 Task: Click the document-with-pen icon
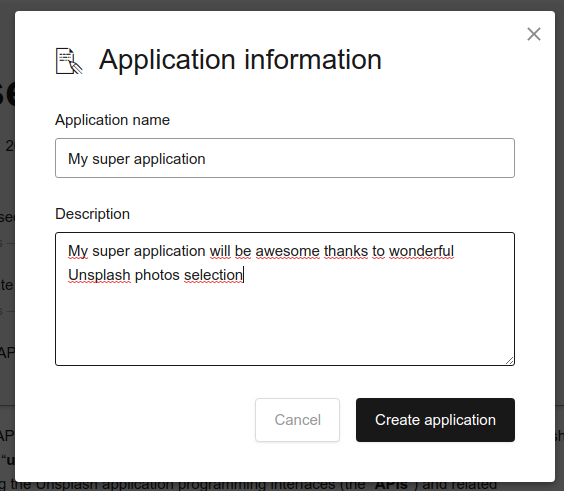coord(69,61)
